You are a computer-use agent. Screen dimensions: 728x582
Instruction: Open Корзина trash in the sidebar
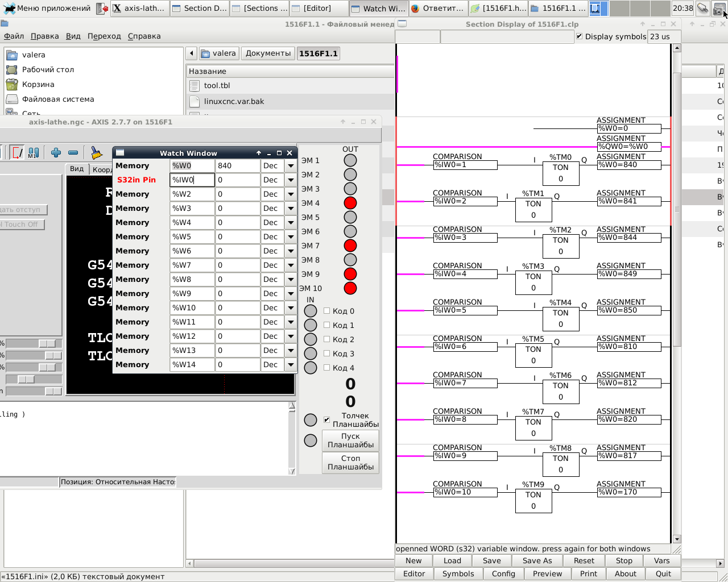tap(38, 84)
